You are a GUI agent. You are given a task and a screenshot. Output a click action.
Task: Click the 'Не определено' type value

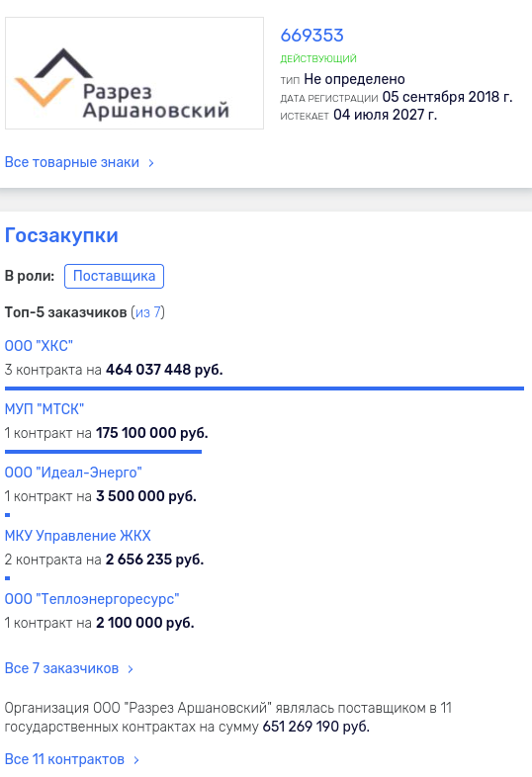[354, 79]
